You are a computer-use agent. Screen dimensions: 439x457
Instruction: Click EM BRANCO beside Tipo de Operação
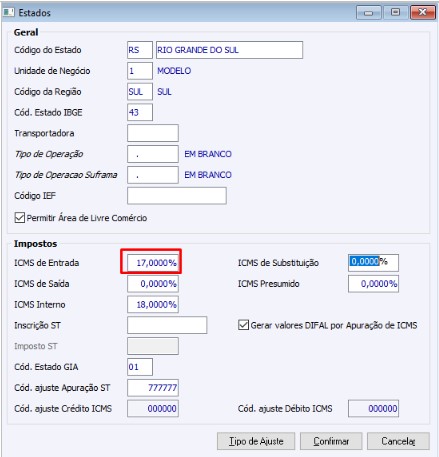point(208,154)
